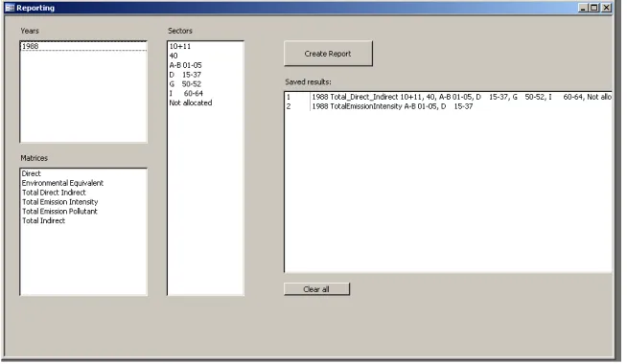
Task: Select saved result 2 TotalEmissionIntensity
Action: tap(449, 106)
